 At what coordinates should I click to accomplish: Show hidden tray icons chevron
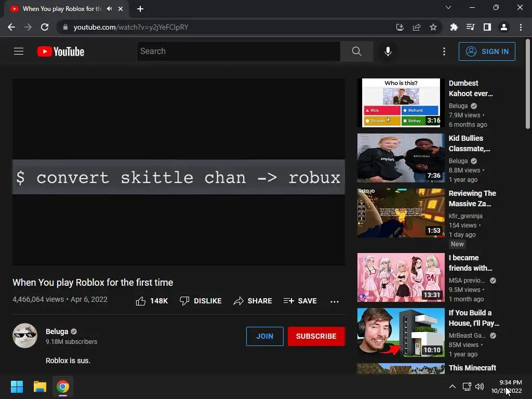click(453, 387)
